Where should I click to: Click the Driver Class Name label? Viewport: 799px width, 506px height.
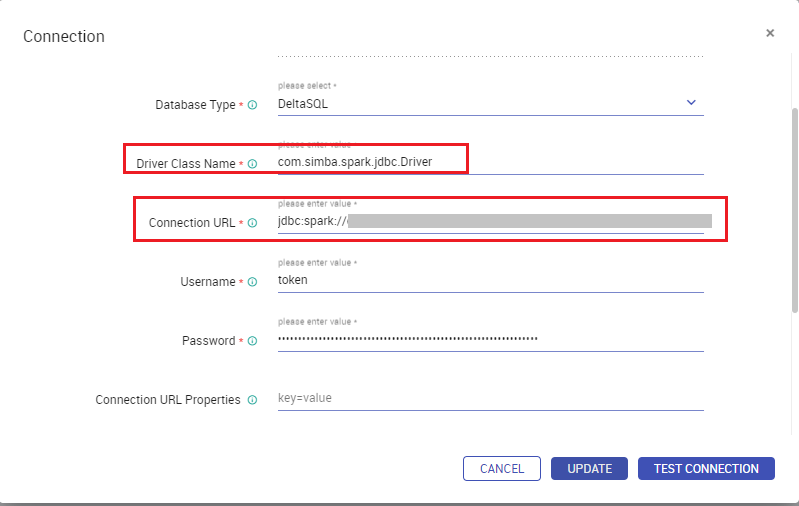coord(185,164)
